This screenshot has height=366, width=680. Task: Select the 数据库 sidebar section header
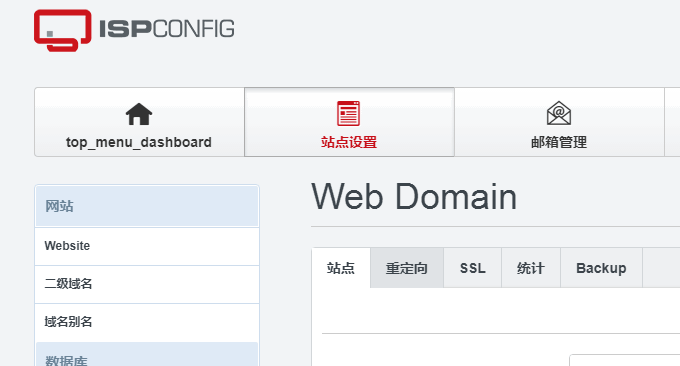point(147,355)
